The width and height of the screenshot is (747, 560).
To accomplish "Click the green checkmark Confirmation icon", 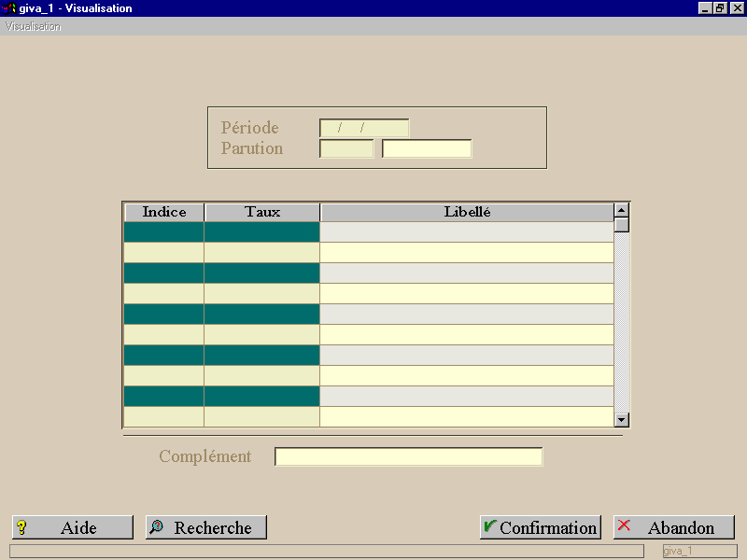I will [x=489, y=525].
